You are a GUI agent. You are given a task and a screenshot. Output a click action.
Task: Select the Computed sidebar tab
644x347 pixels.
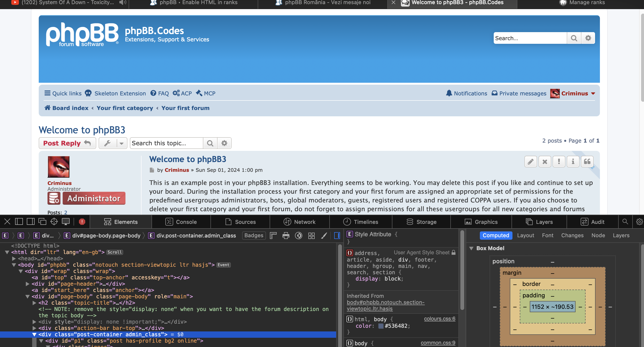click(496, 235)
